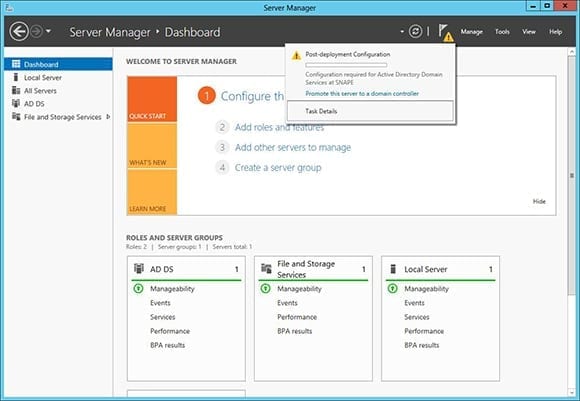Viewport: 580px width, 401px height.
Task: Open the Tools menu
Action: [502, 32]
